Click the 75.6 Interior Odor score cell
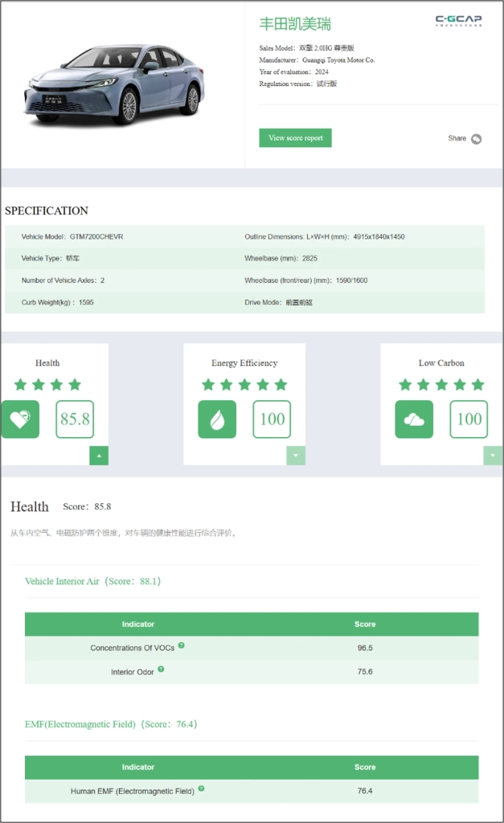 (365, 671)
